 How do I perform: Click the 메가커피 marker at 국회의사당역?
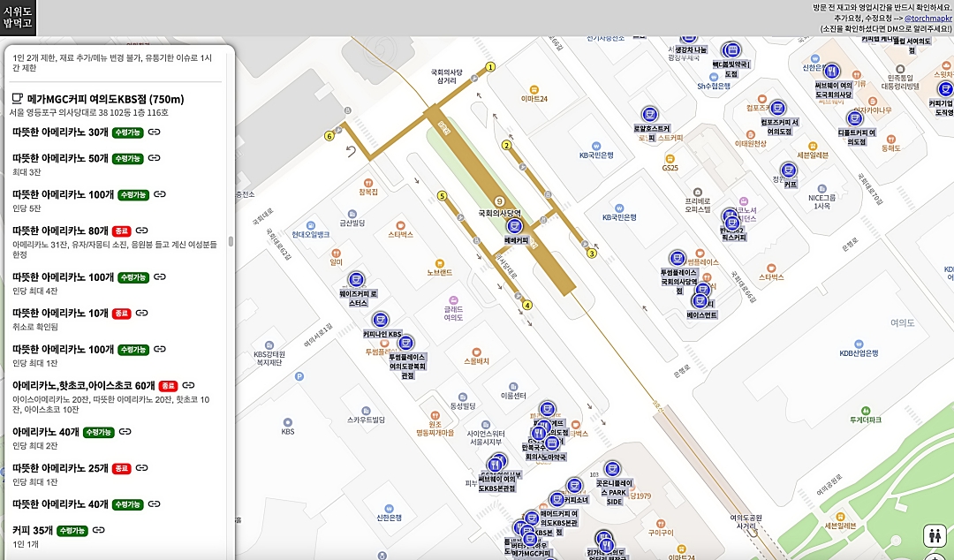515,226
